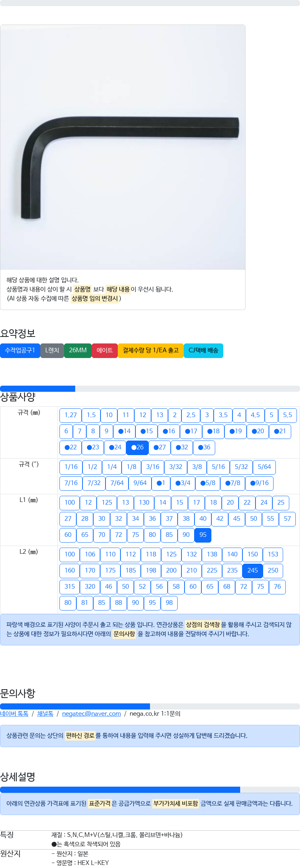
Task: Click the negatec@naver.com email link
Action: pos(91,713)
